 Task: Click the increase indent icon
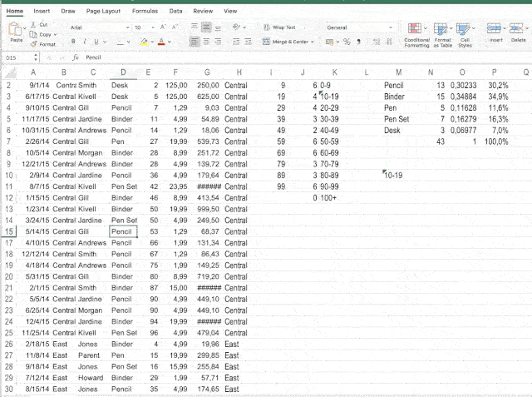248,42
